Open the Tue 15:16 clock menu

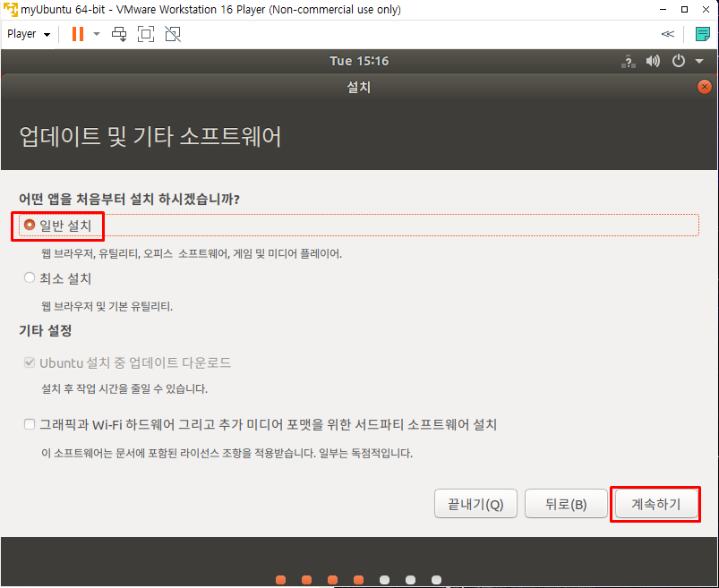(359, 61)
